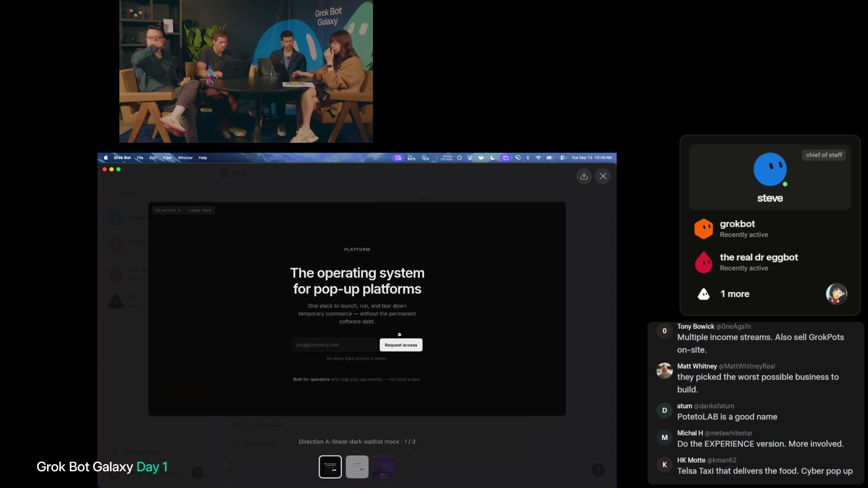Select the third purple mock thumbnail
868x488 pixels.
(384, 467)
